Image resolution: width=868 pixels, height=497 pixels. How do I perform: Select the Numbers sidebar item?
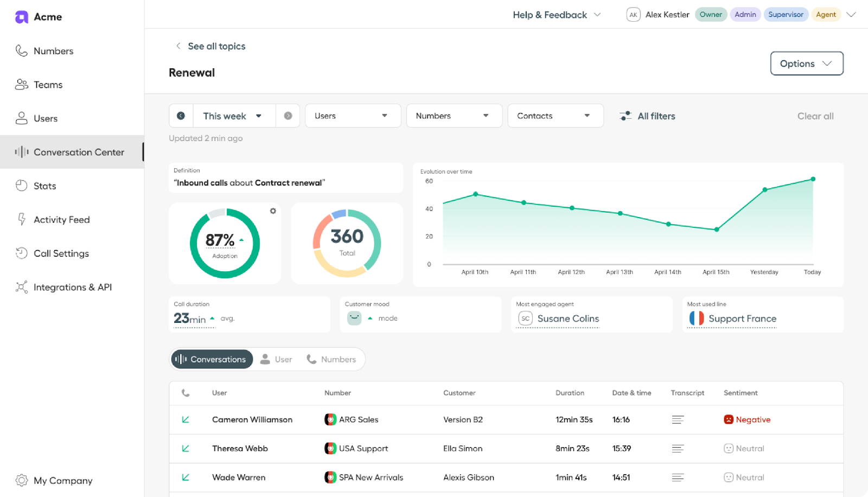[x=53, y=50]
